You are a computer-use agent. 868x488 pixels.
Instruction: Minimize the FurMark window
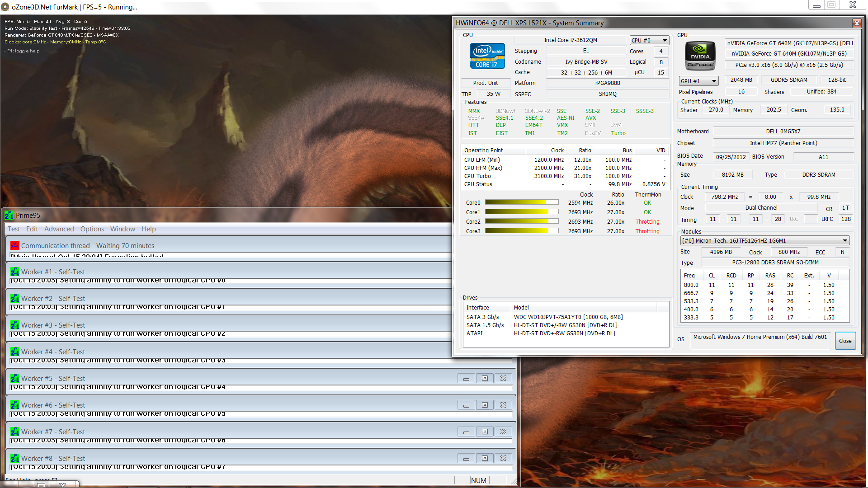[816, 5]
